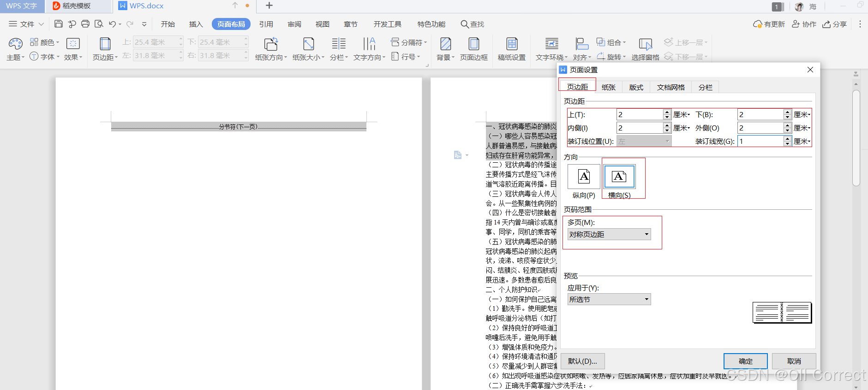Switch to 文档网格 tab in dialog

coord(670,87)
